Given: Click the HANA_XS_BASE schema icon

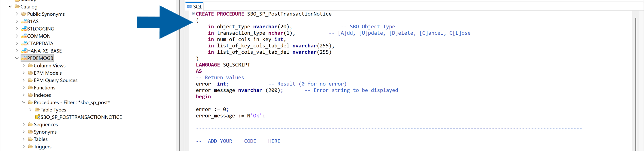Looking at the screenshot, I should pos(24,51).
